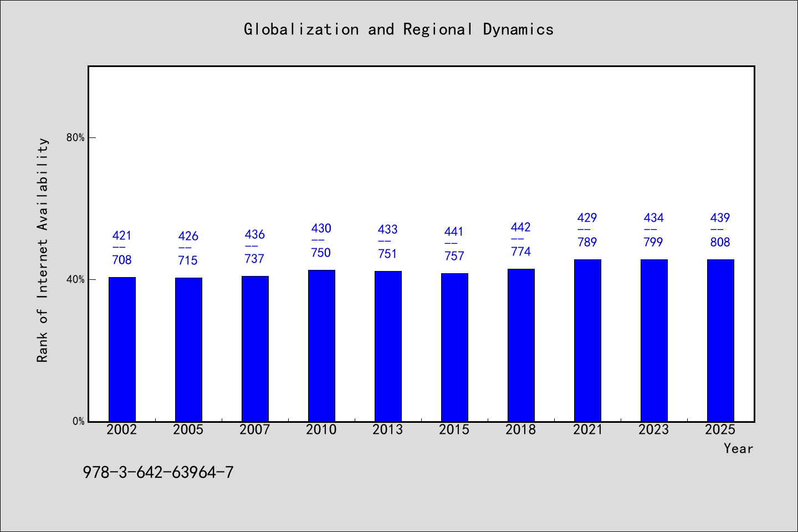Click the data label value '421'
The height and width of the screenshot is (532, 798).
pos(122,236)
